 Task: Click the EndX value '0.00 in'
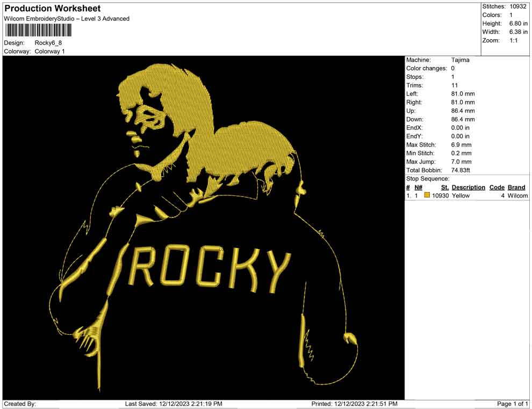[x=460, y=128]
